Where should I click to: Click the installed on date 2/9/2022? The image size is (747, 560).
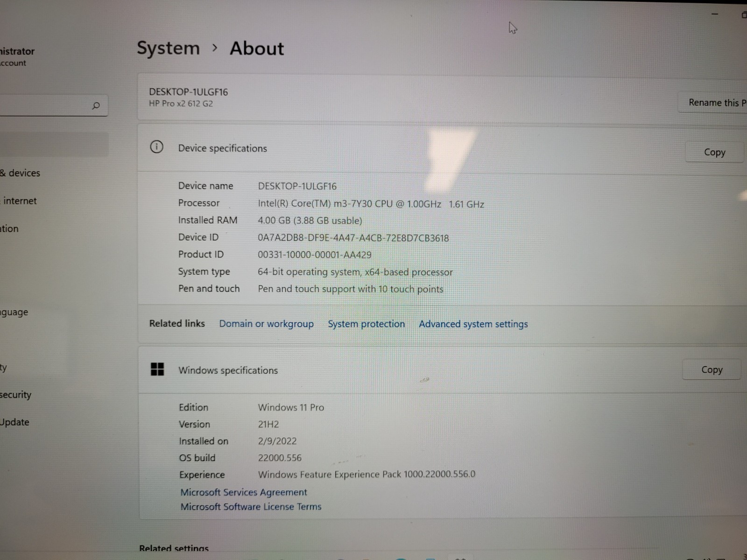277,441
